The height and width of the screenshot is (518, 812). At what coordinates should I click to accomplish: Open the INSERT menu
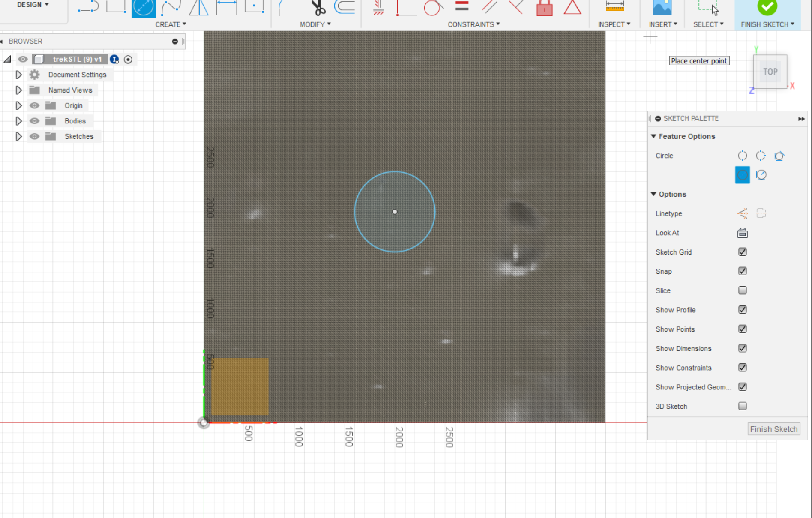pos(663,24)
